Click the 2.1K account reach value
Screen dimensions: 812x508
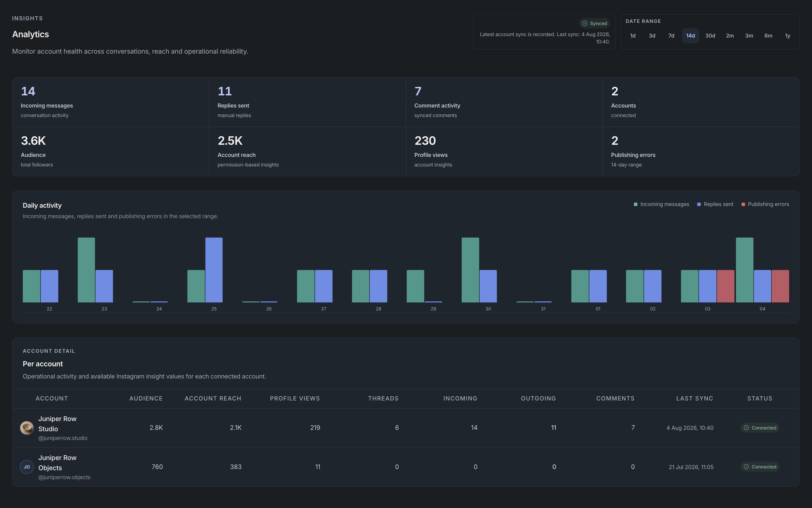[235, 428]
